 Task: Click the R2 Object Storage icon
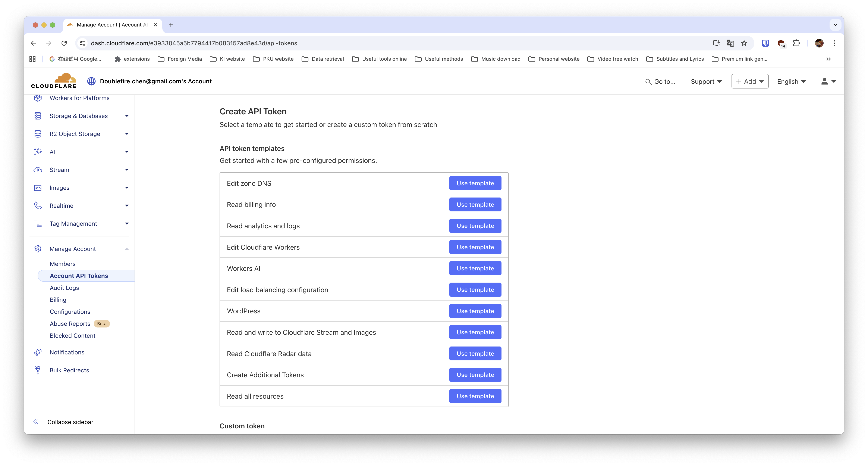pos(38,134)
